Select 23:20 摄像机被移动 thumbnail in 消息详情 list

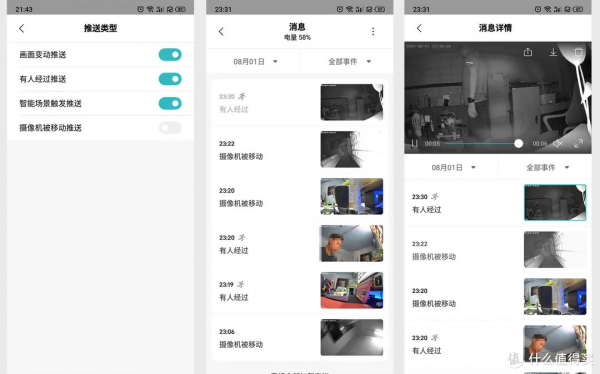pyautogui.click(x=555, y=297)
